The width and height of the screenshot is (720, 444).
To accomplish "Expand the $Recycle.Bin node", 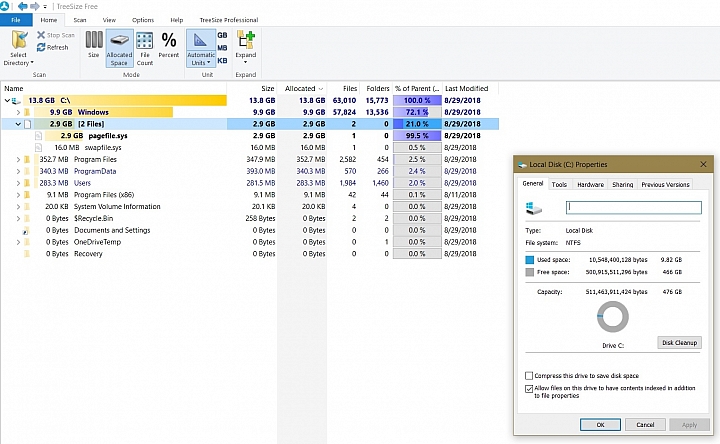I will 18,219.
